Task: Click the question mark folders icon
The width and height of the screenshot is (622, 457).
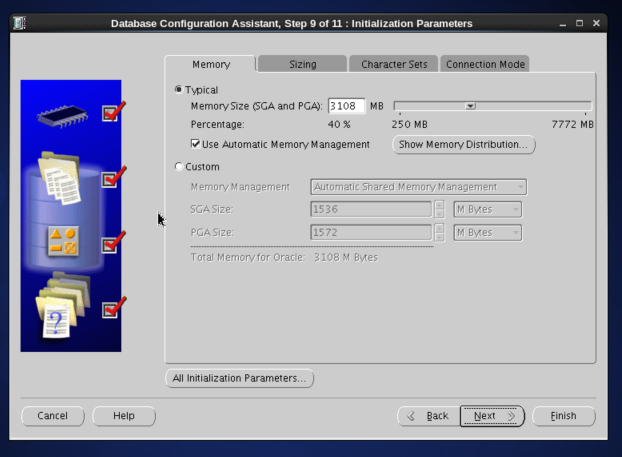Action: pyautogui.click(x=63, y=305)
